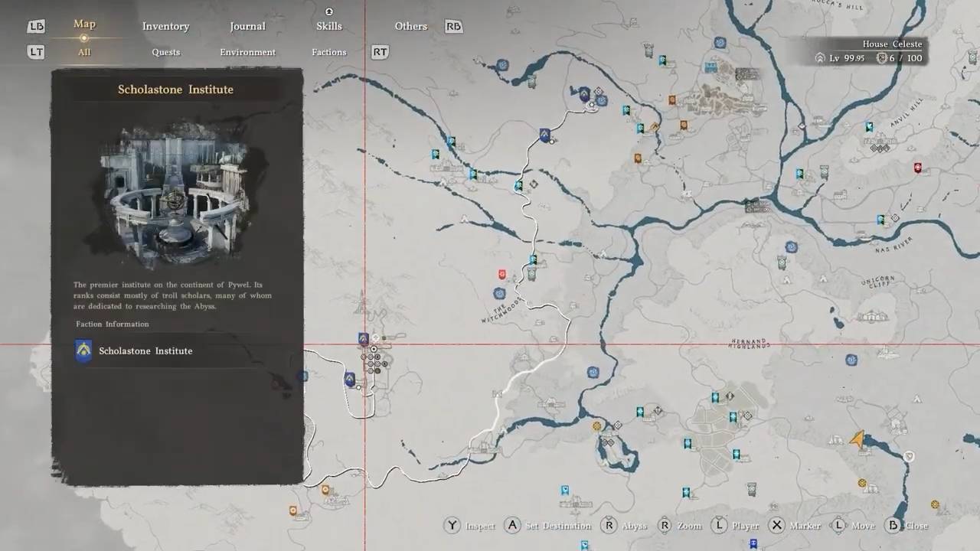This screenshot has width=980, height=551.
Task: Click the Scholastone Institute panel title
Action: pyautogui.click(x=175, y=90)
